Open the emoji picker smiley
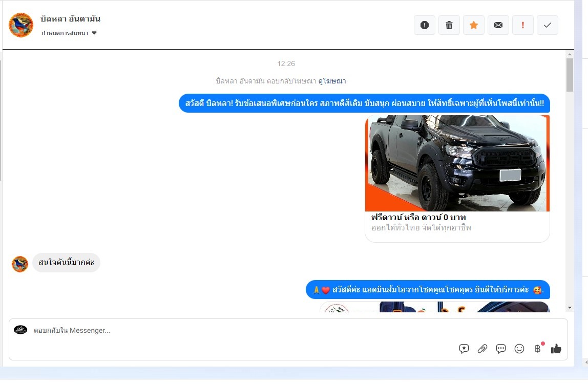The width and height of the screenshot is (588, 384). click(x=519, y=349)
